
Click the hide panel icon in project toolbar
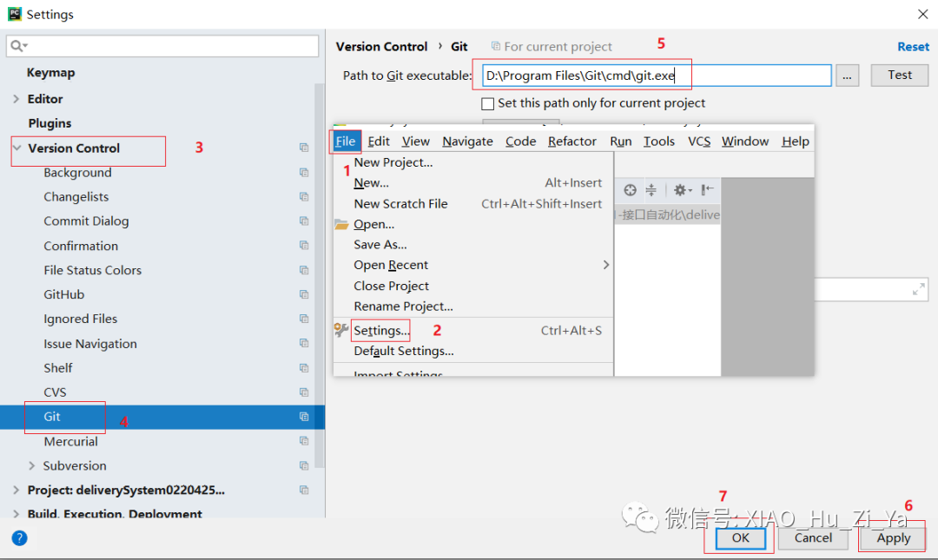tap(708, 190)
